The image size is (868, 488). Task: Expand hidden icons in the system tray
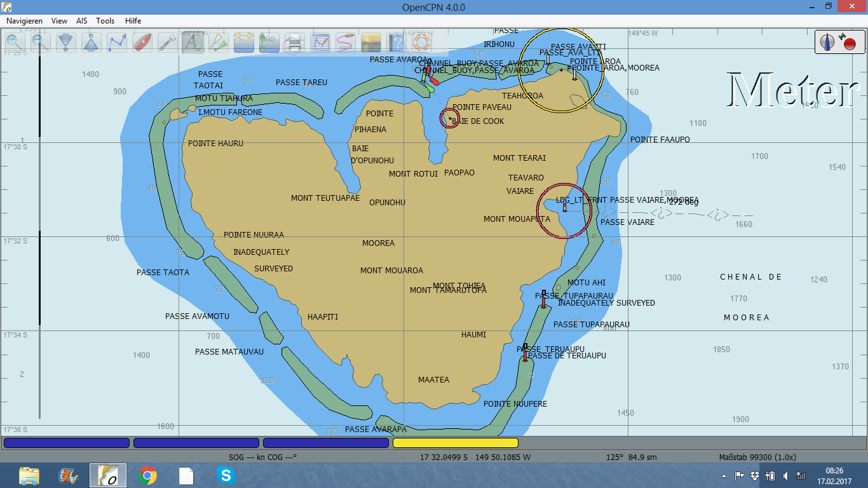[723, 475]
